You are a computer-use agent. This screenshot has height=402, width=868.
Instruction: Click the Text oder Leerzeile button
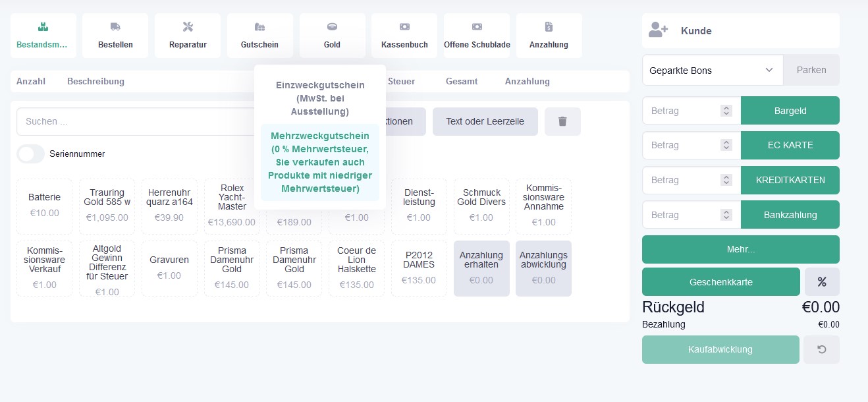485,121
